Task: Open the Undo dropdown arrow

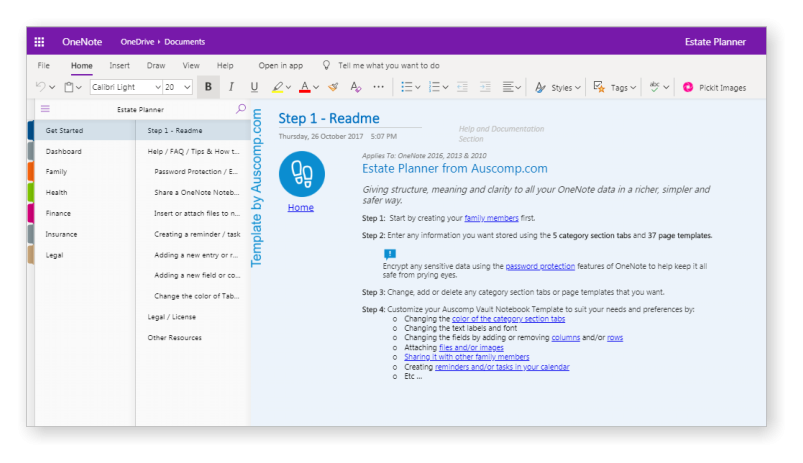Action: tap(52, 88)
